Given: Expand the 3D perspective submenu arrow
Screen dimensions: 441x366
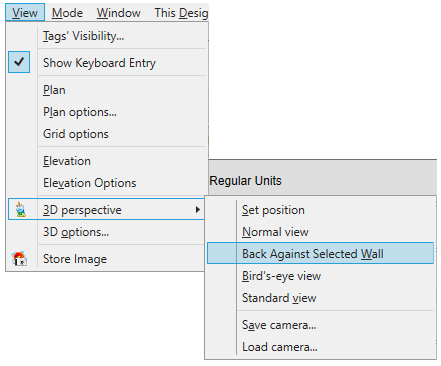Looking at the screenshot, I should coord(198,210).
